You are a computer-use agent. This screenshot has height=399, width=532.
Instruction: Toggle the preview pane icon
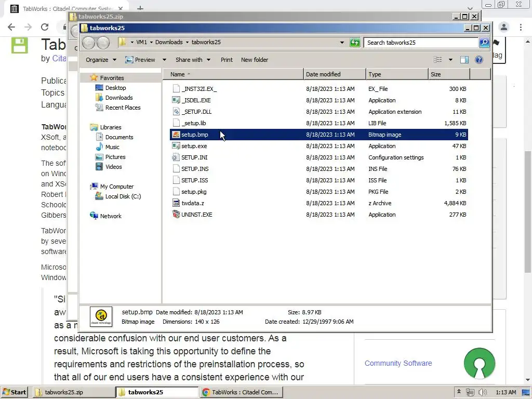464,60
